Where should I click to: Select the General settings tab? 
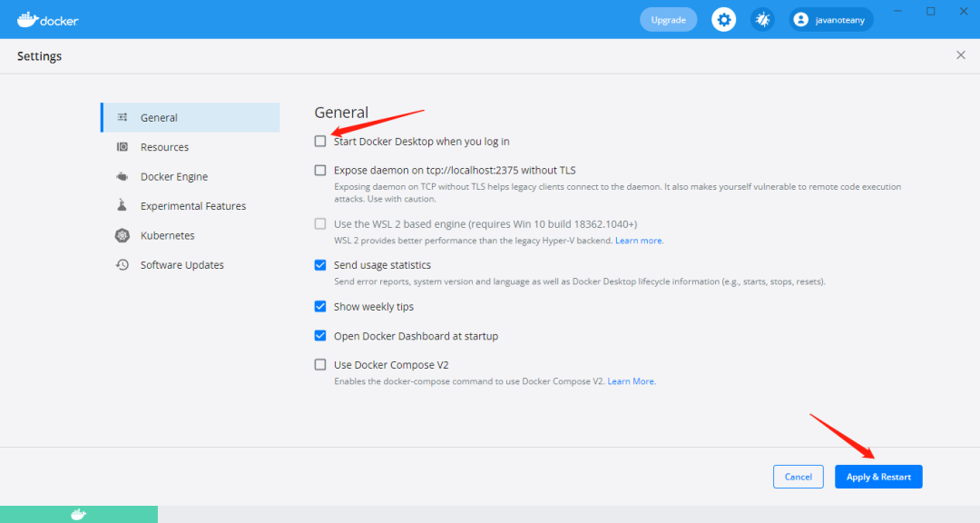click(191, 117)
